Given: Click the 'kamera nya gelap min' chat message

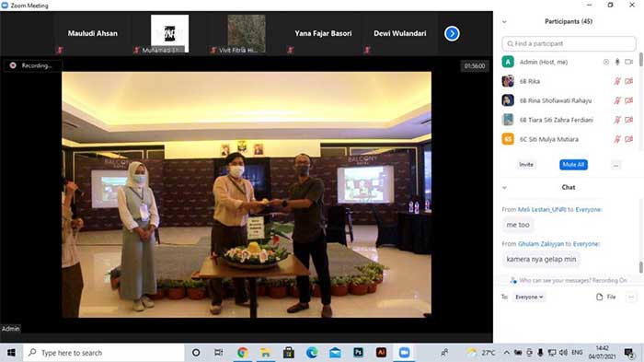Looking at the screenshot, I should coord(541,259).
